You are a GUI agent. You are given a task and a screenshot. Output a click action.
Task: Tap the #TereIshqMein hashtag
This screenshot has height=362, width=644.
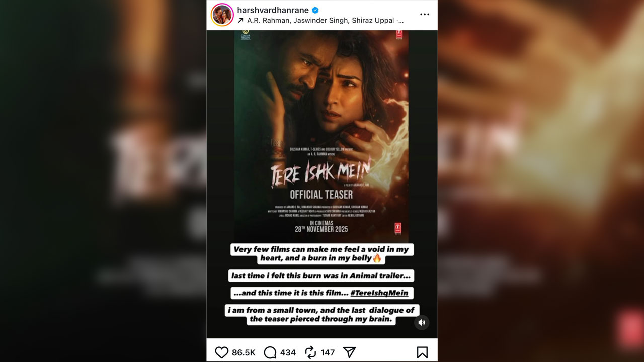pyautogui.click(x=379, y=293)
